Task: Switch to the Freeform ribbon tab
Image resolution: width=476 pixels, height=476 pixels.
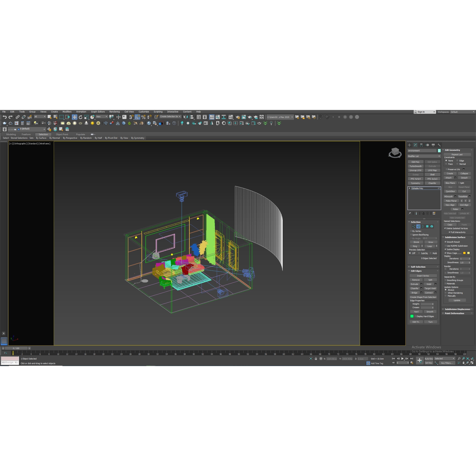Action: (26, 134)
